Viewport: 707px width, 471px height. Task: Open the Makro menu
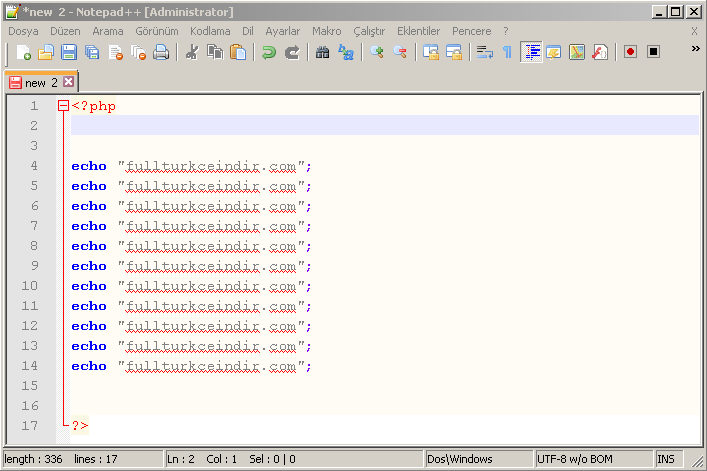[x=327, y=31]
